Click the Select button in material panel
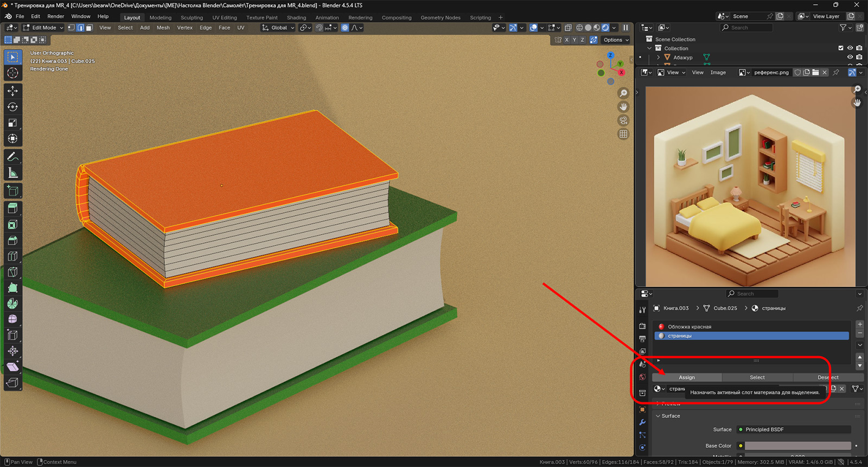 757,377
